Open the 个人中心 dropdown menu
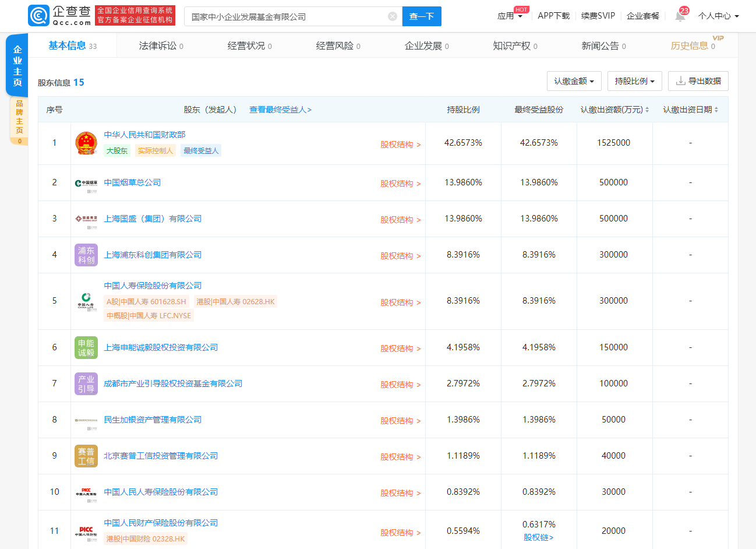Viewport: 756px width, 549px height. [719, 16]
